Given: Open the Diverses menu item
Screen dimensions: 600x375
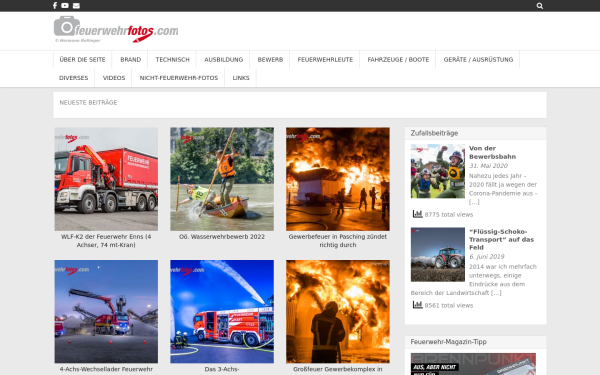Looking at the screenshot, I should [x=73, y=78].
